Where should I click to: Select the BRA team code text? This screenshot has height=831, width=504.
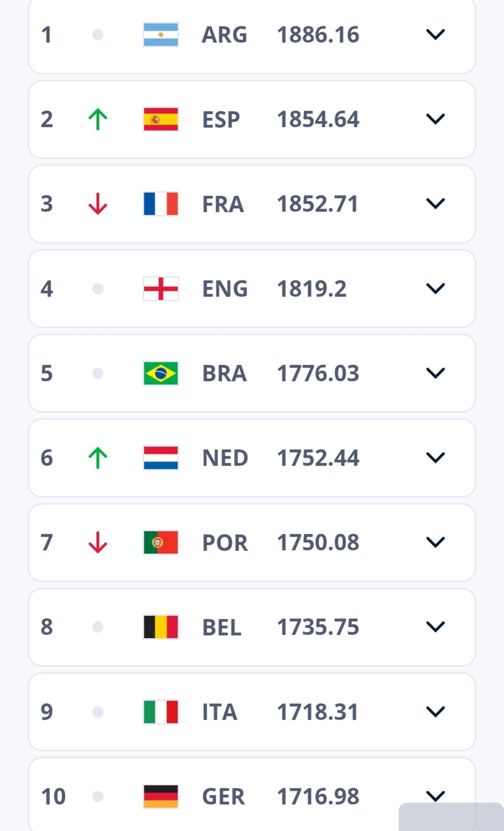click(224, 373)
